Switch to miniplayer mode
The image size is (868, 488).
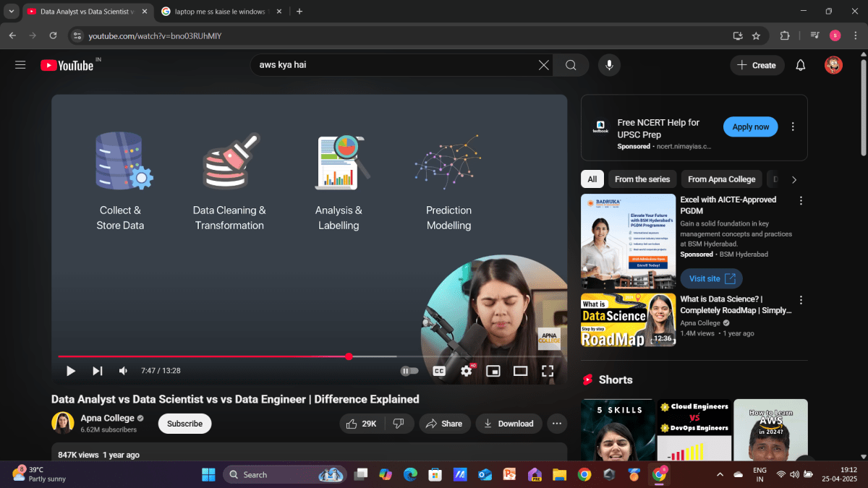point(493,371)
